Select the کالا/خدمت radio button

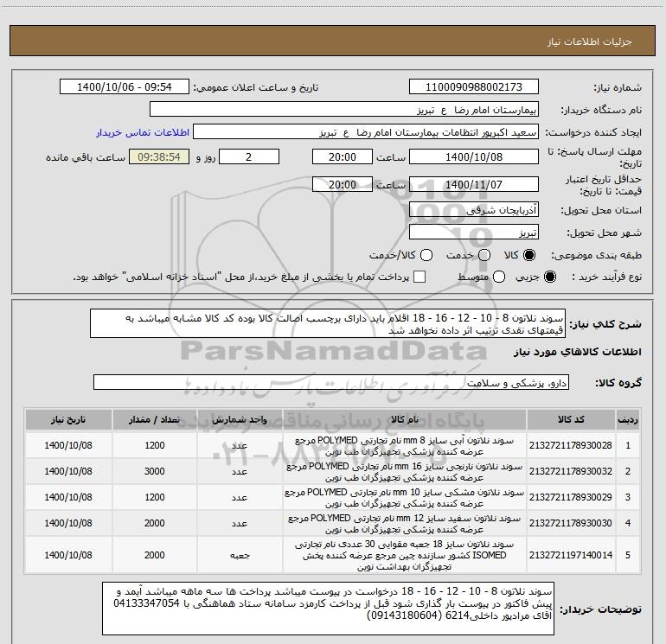(426, 255)
